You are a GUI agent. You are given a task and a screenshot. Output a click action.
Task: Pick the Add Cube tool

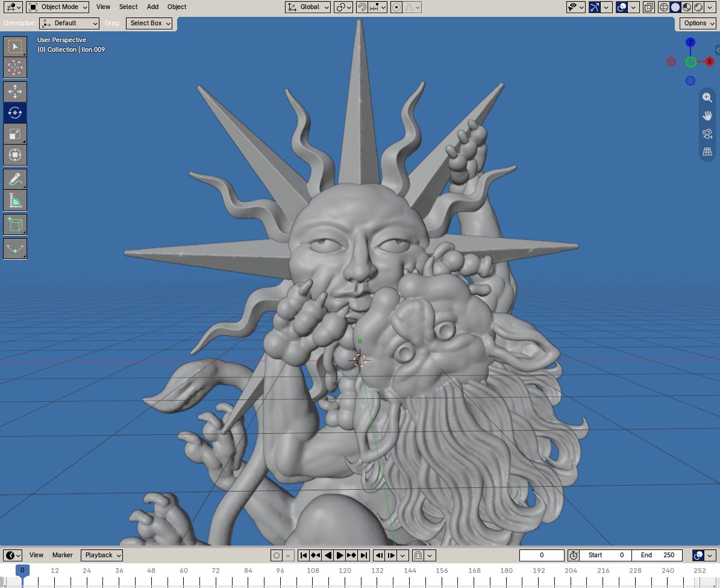14,225
